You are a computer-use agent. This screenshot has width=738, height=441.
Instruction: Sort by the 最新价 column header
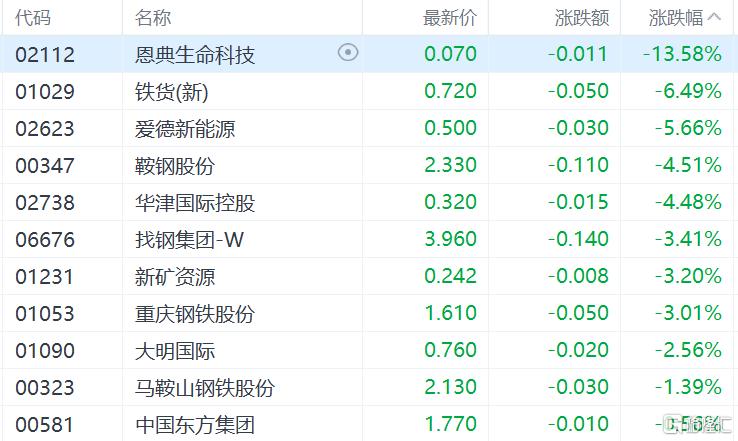pyautogui.click(x=450, y=18)
